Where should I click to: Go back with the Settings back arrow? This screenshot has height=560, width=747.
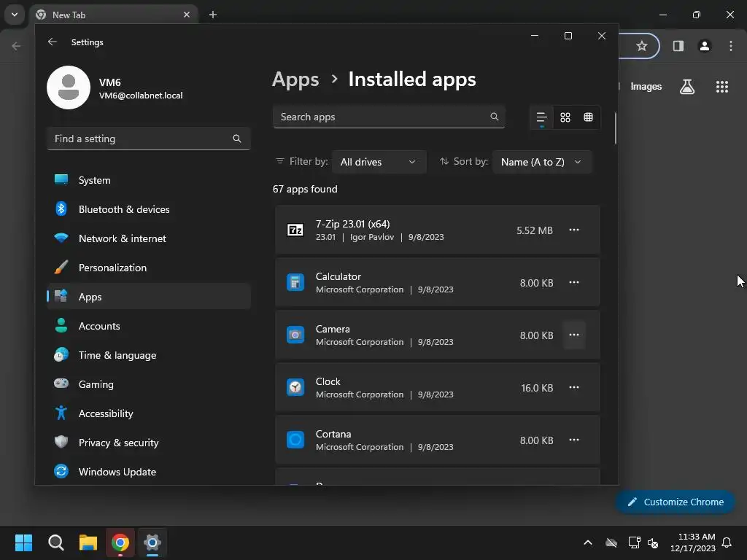tap(53, 42)
